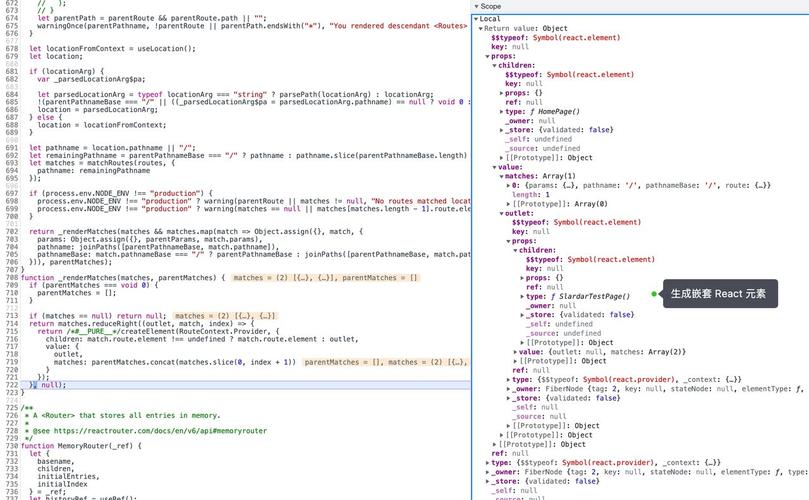Collapse the Local scope section
This screenshot has width=809, height=500.
click(476, 19)
